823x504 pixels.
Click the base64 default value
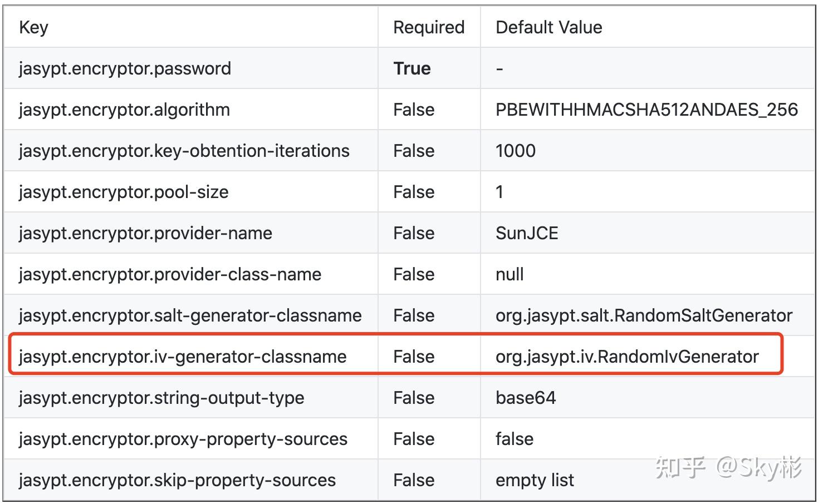[x=526, y=398]
